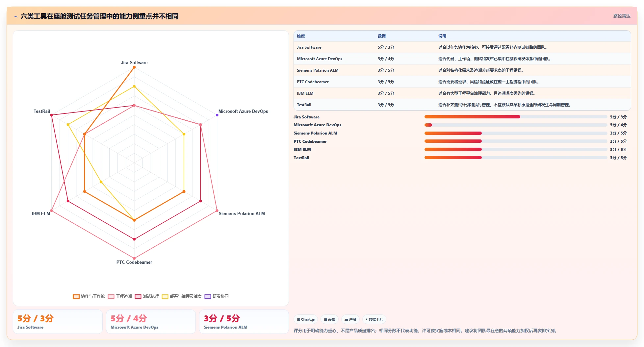Select the Microsoft Azure DevOps table cell

334,59
